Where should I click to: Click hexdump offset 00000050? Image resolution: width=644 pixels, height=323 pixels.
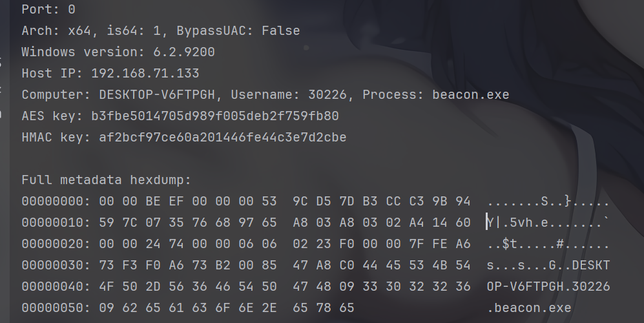(56, 308)
